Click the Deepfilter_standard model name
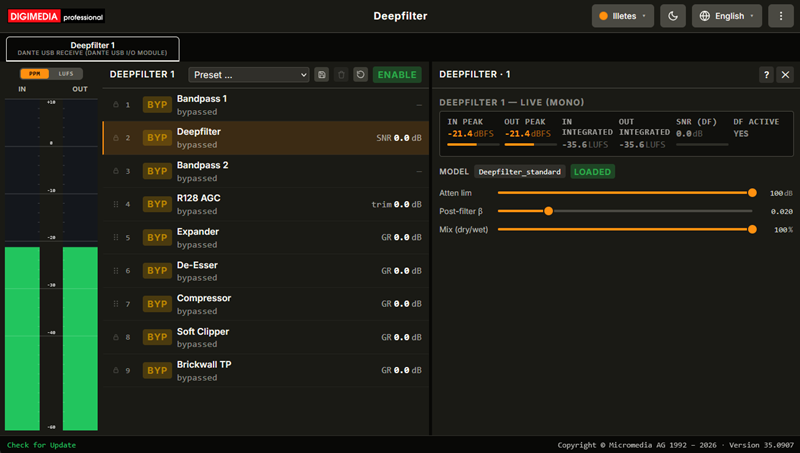This screenshot has height=453, width=800. click(x=519, y=172)
